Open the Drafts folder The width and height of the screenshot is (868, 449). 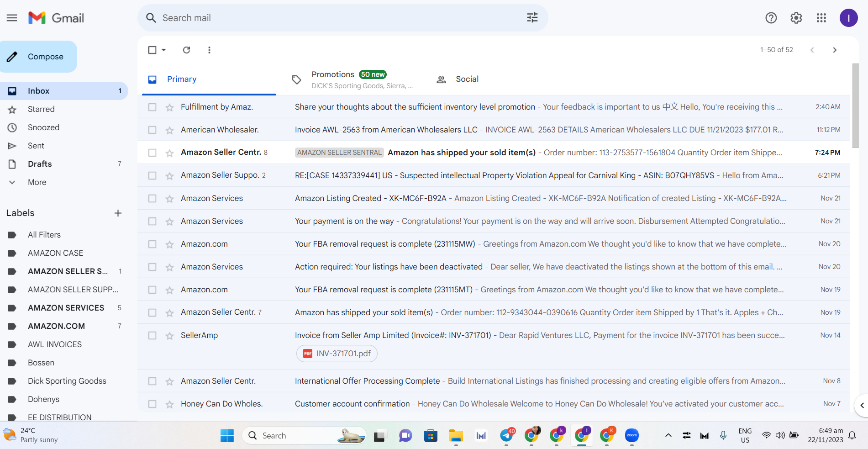64,164
